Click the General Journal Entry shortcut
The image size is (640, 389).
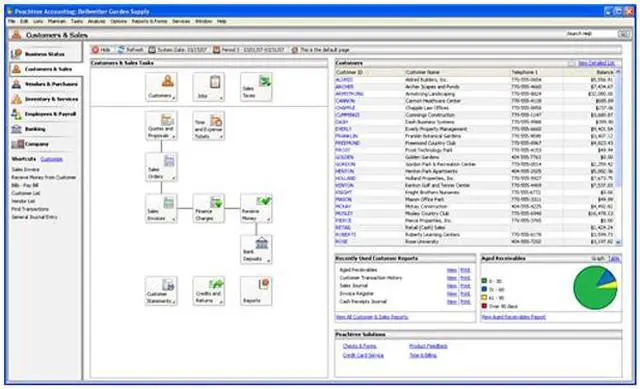[x=34, y=217]
